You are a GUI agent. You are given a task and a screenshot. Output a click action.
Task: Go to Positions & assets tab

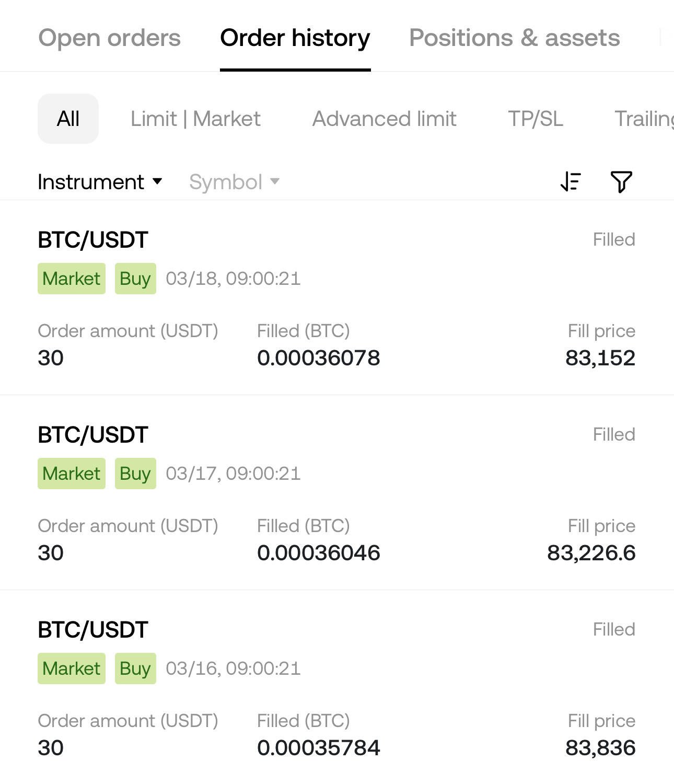[514, 38]
